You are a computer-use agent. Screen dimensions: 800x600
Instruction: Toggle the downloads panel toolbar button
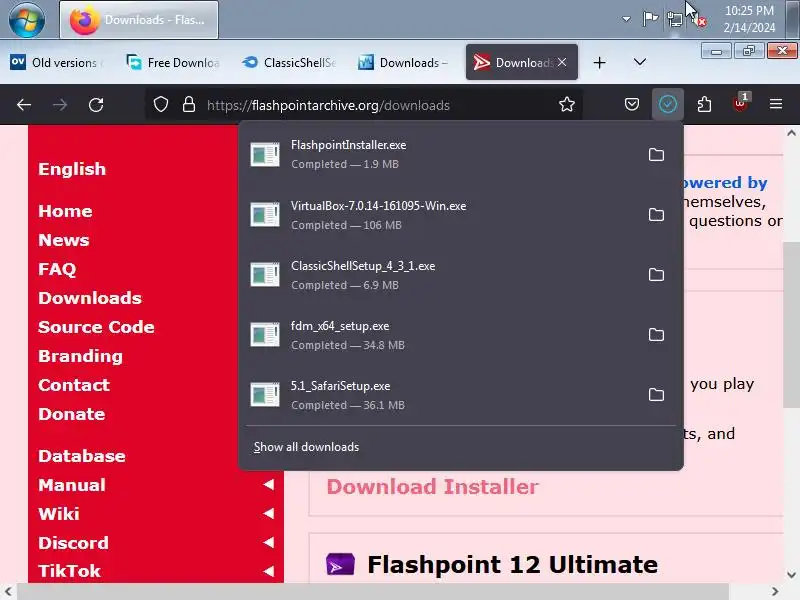[667, 105]
